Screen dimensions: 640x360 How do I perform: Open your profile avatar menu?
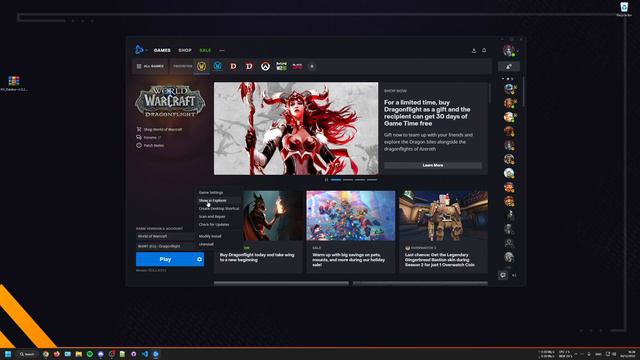(509, 51)
